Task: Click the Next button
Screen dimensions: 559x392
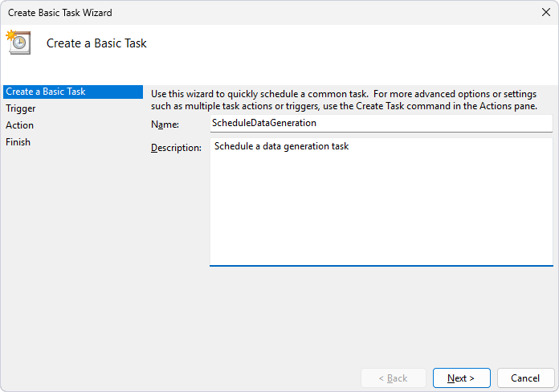Action: click(461, 378)
